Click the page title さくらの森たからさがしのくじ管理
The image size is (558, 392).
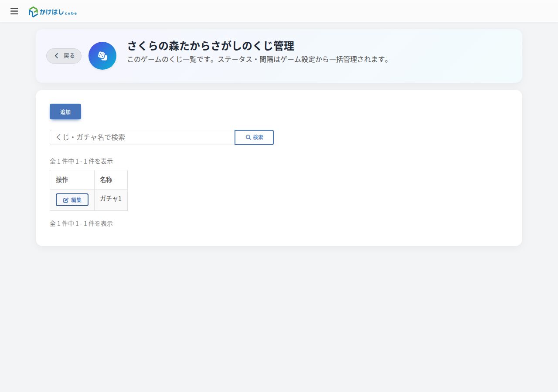coord(211,46)
